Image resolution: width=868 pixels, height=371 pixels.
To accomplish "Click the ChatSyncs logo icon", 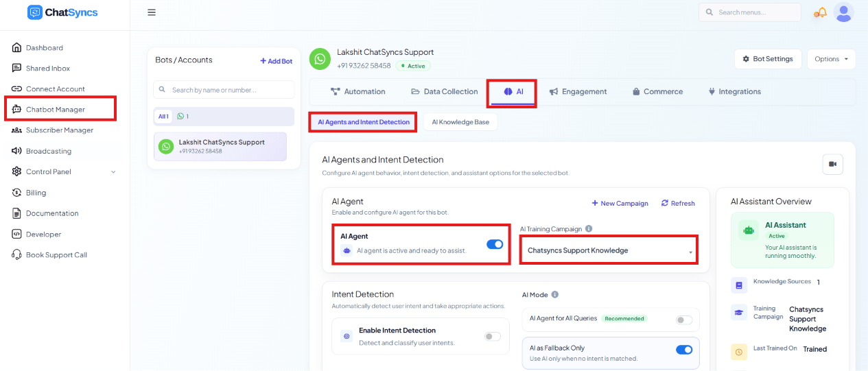I will (x=35, y=12).
